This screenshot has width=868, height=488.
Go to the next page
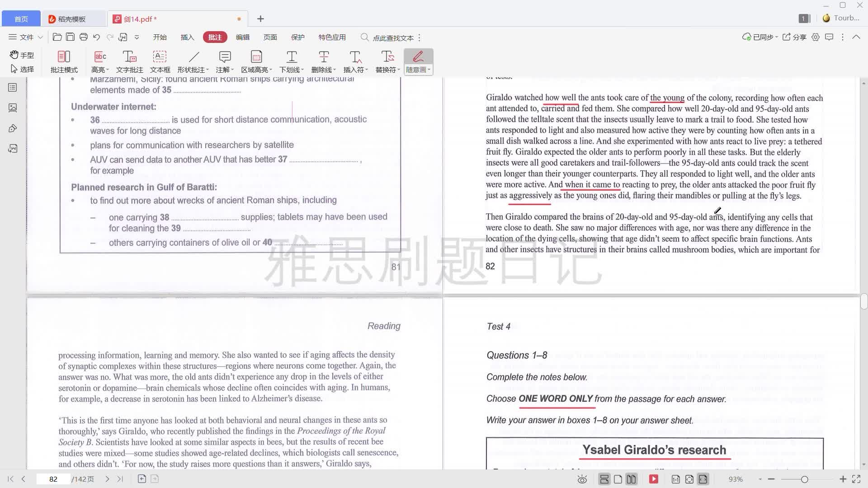click(x=107, y=479)
